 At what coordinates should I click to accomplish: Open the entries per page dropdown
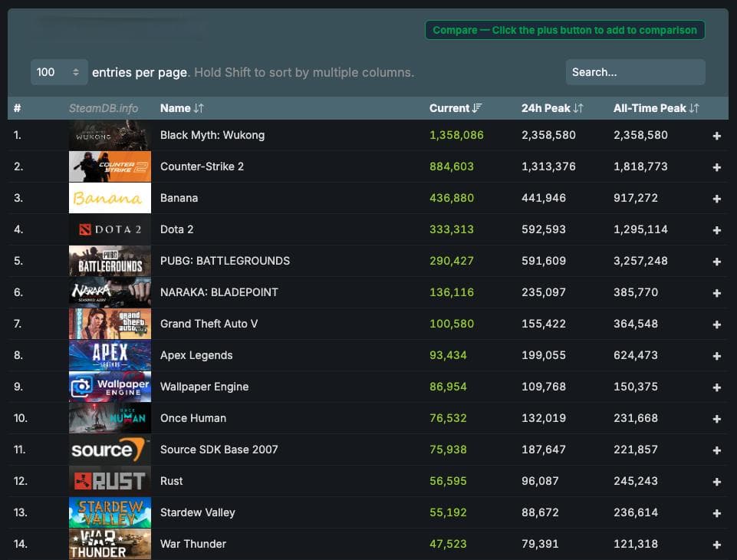[x=59, y=72]
